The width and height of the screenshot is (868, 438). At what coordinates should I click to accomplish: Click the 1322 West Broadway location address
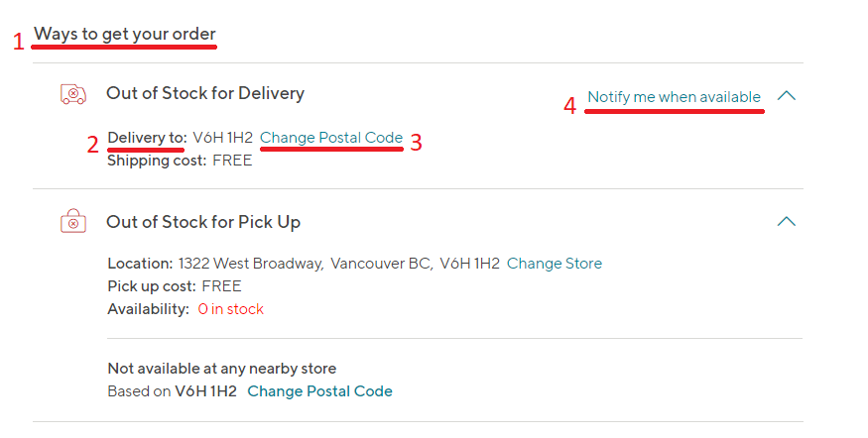tap(250, 264)
